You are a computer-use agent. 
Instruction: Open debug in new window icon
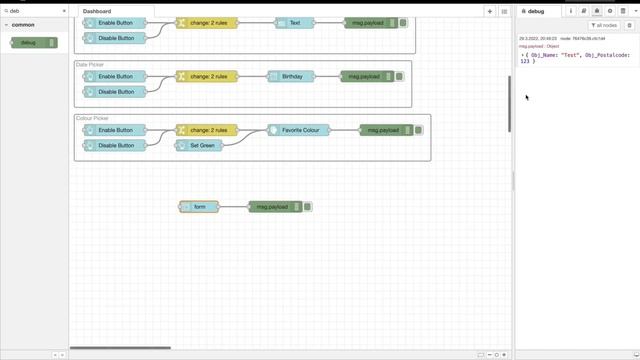pos(636,355)
